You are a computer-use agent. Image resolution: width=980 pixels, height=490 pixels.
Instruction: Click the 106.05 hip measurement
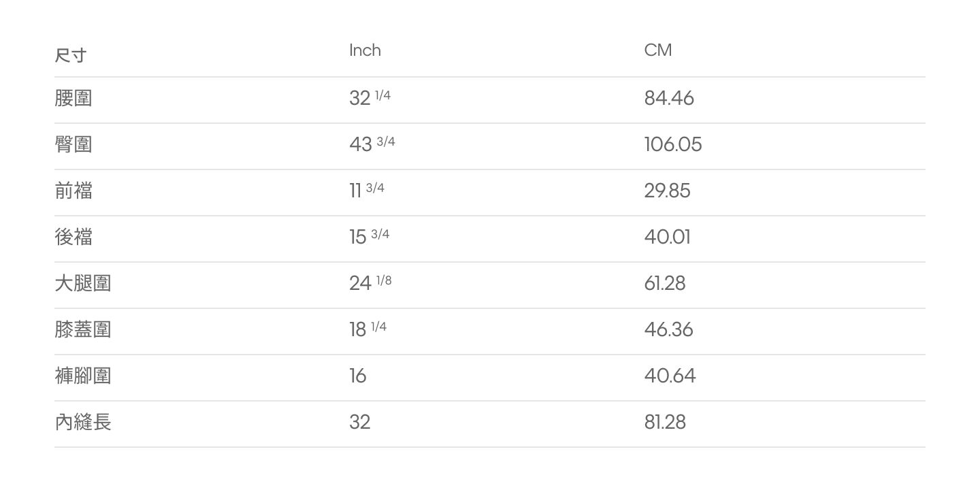tap(673, 145)
